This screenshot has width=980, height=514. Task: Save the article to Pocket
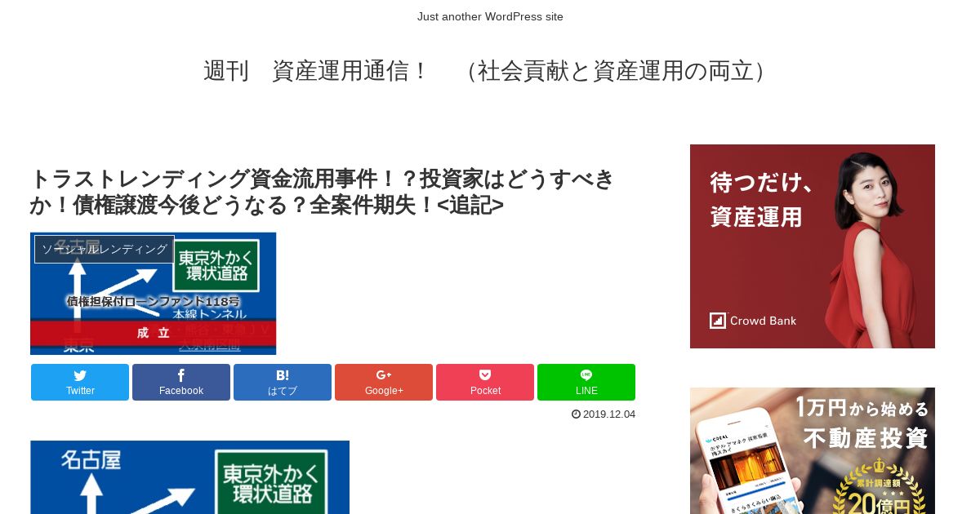pos(485,382)
